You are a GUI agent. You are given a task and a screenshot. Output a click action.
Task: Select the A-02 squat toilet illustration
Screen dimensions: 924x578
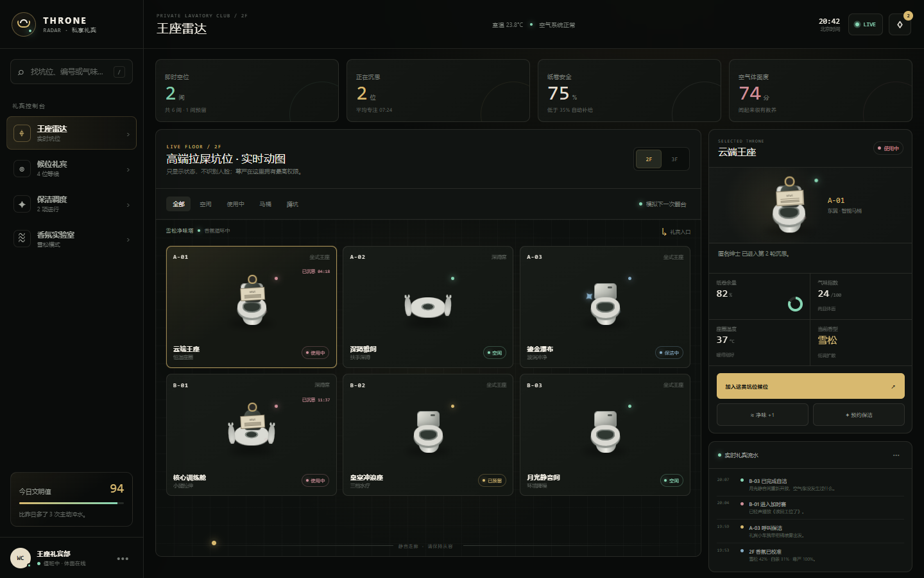point(428,306)
